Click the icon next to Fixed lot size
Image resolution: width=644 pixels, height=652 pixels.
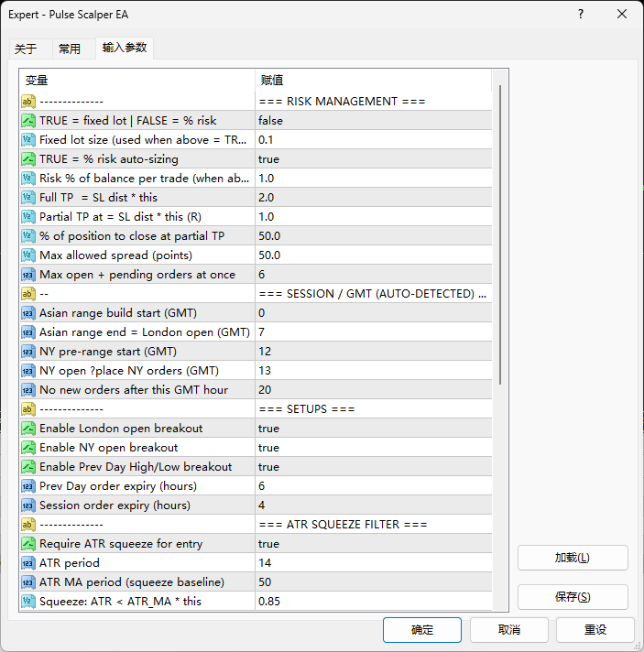pos(28,140)
